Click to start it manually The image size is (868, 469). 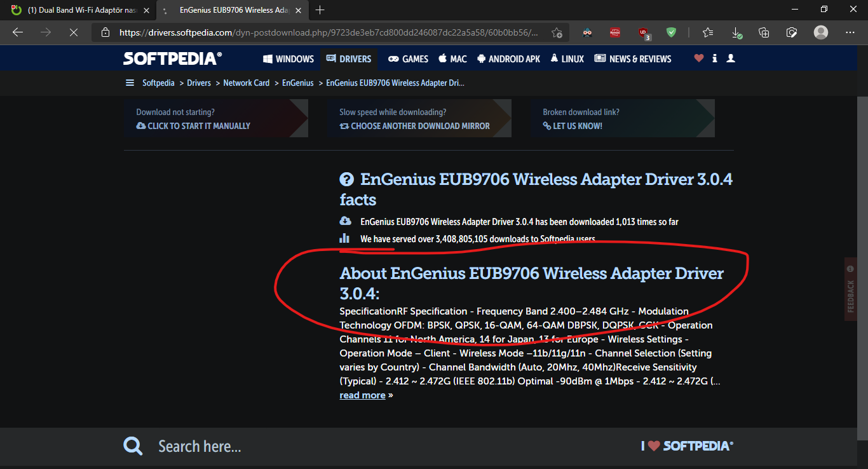click(193, 126)
